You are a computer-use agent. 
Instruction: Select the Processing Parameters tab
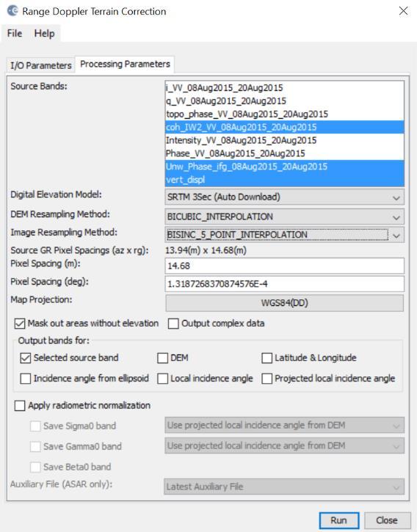click(125, 64)
